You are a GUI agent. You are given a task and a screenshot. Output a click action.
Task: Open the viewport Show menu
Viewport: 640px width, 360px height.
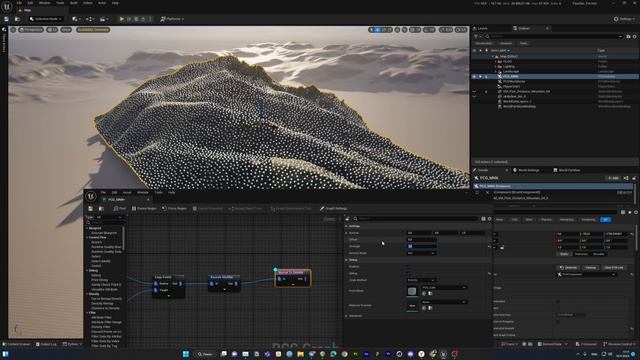[x=66, y=30]
